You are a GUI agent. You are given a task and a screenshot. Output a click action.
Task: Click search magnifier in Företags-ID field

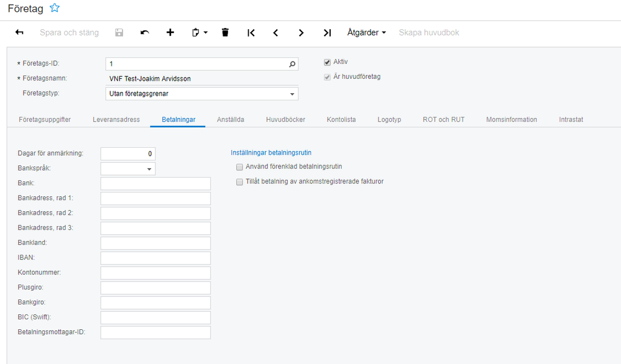[x=292, y=64]
